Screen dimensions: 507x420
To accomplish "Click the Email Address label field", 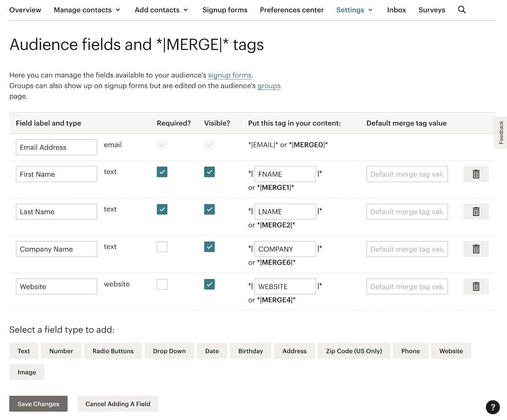I will 57,147.
